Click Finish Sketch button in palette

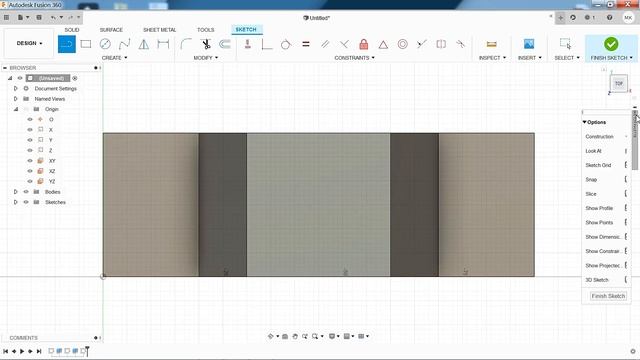coord(608,296)
